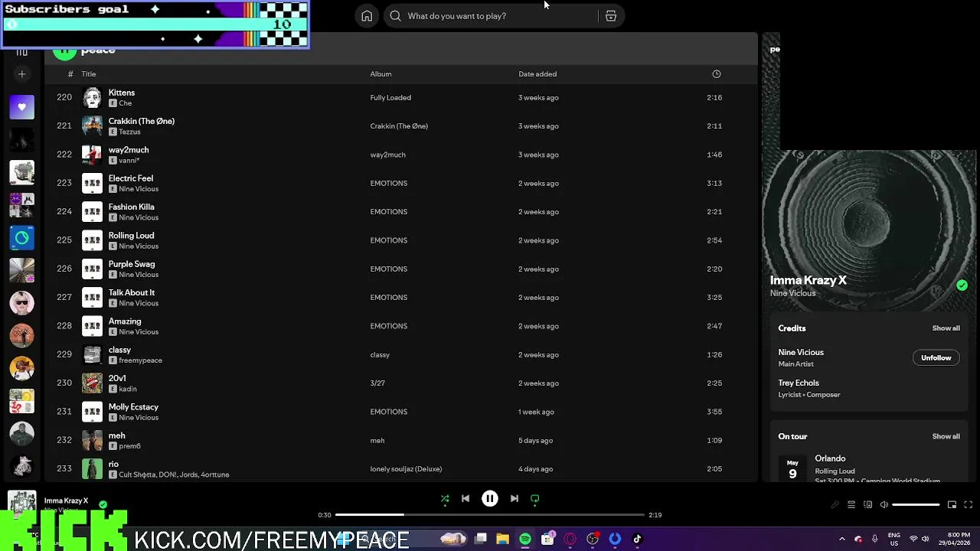
Task: Pause the current song
Action: [490, 499]
